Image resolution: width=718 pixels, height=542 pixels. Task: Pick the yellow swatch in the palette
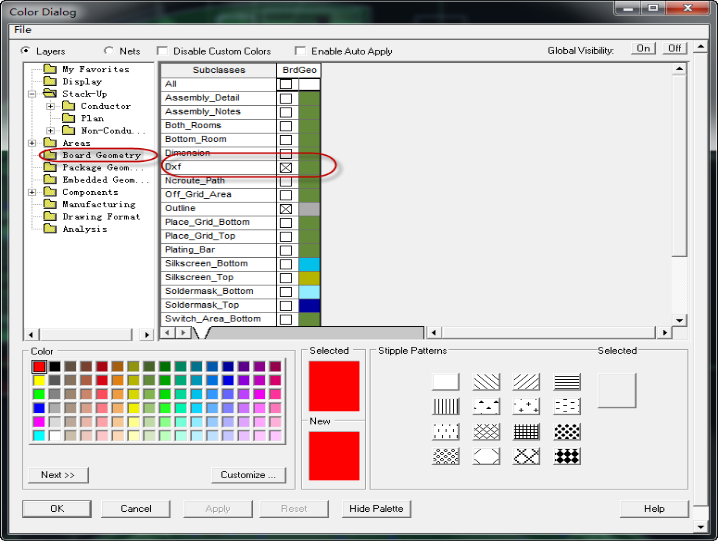coord(39,380)
